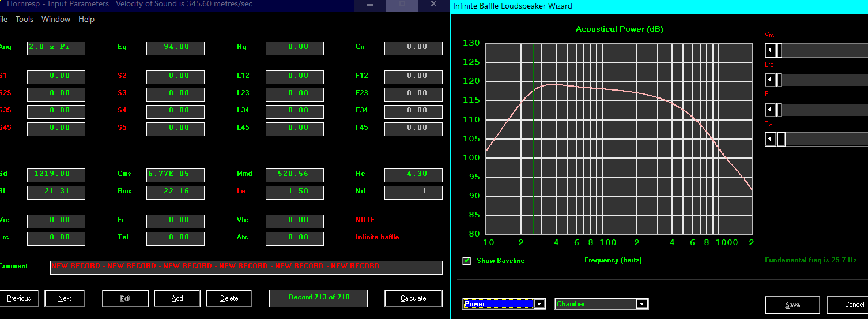Image resolution: width=868 pixels, height=319 pixels.
Task: Click the red Le parameter label
Action: point(240,191)
